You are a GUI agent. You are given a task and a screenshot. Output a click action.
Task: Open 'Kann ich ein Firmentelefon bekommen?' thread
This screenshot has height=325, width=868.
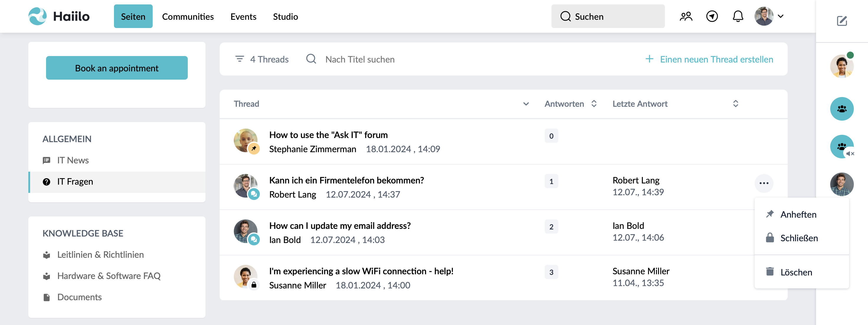pos(346,180)
